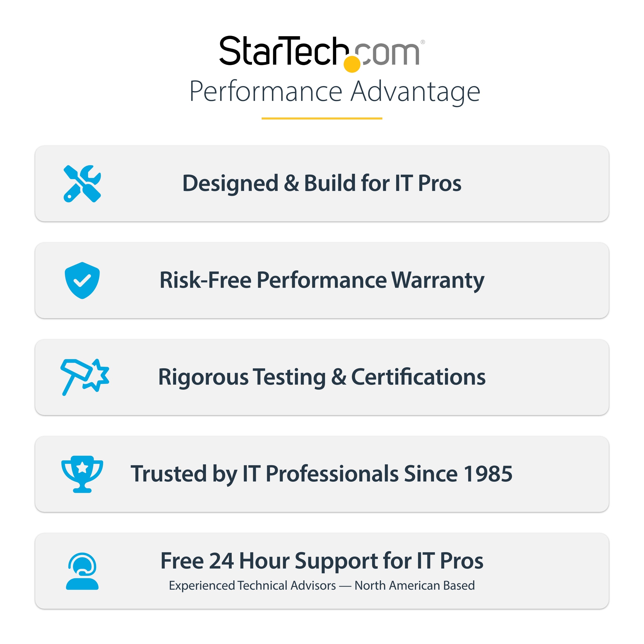Viewport: 644px width, 644px height.
Task: Click the yellow underline beneath the heading
Action: point(322,118)
